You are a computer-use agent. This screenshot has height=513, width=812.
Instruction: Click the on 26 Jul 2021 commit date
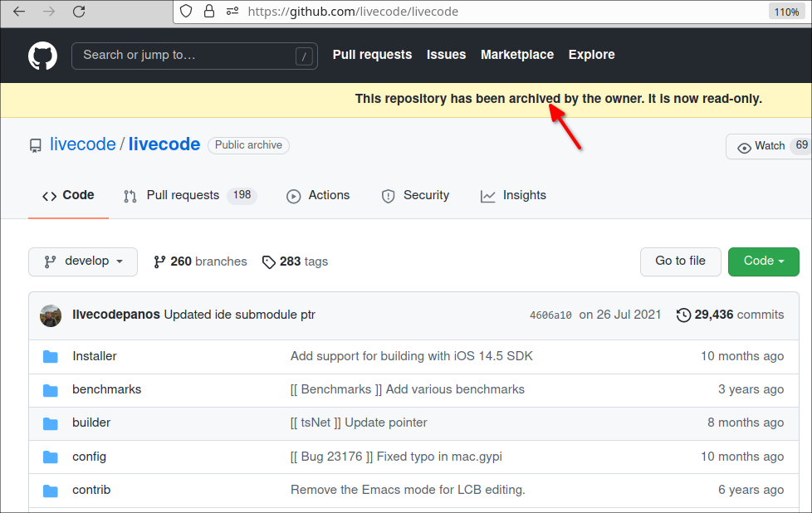(x=620, y=315)
